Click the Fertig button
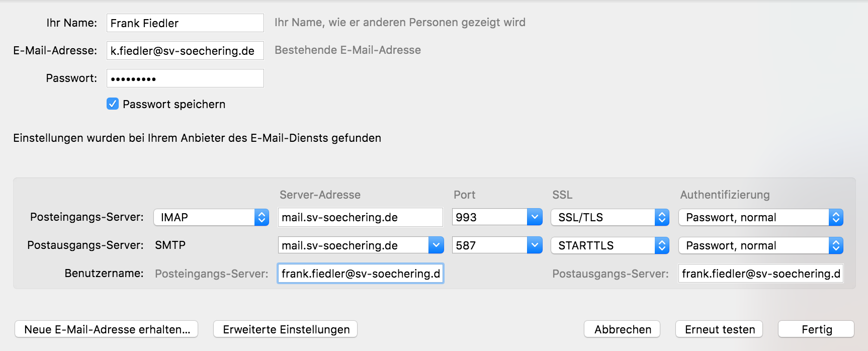The image size is (868, 351). coord(816,329)
